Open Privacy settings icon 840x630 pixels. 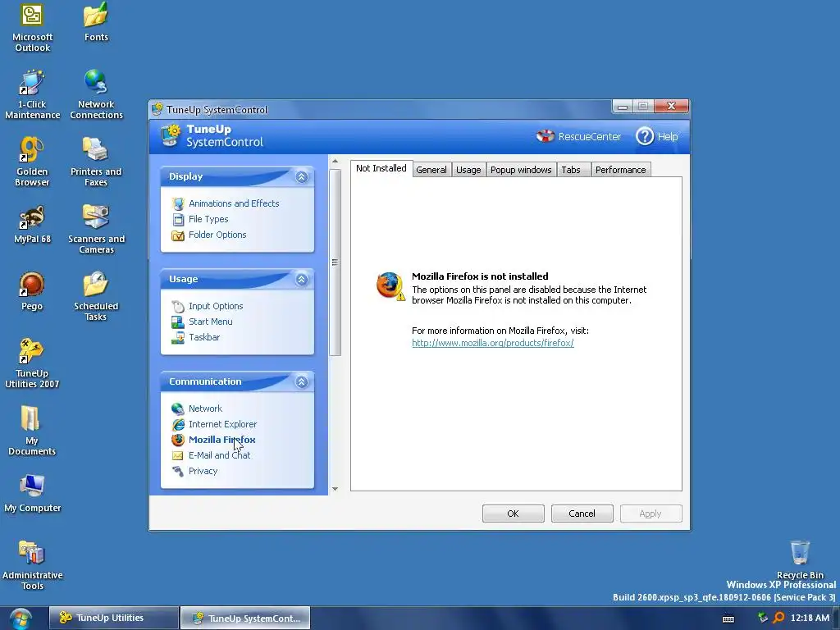[178, 471]
